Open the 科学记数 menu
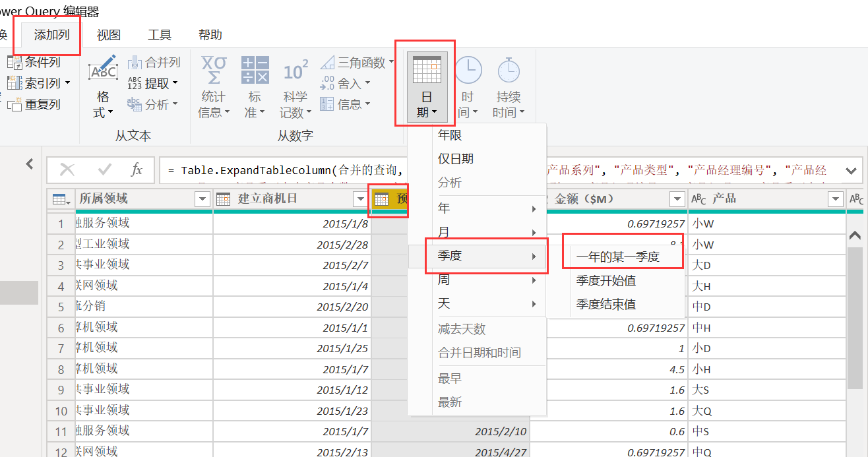The image size is (868, 457). coord(295,87)
